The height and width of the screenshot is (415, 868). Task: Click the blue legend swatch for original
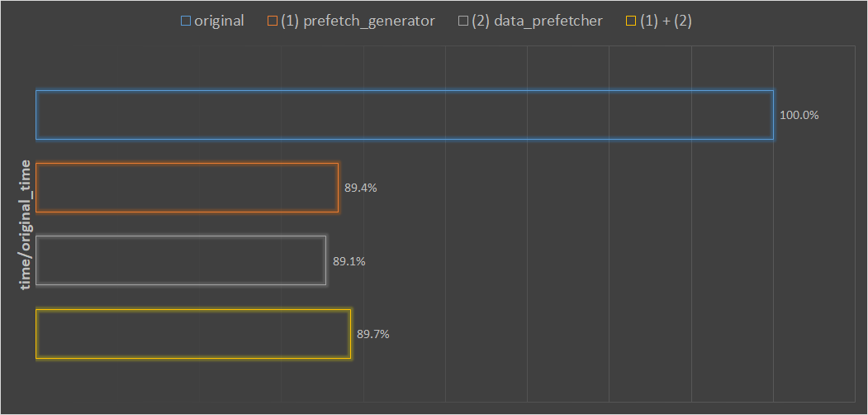186,21
